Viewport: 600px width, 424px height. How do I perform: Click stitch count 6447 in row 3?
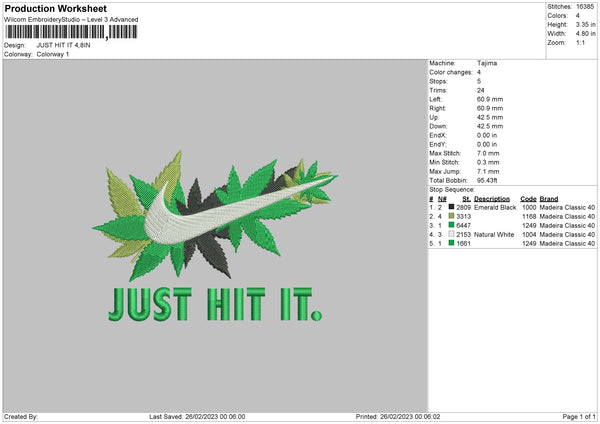pyautogui.click(x=463, y=225)
